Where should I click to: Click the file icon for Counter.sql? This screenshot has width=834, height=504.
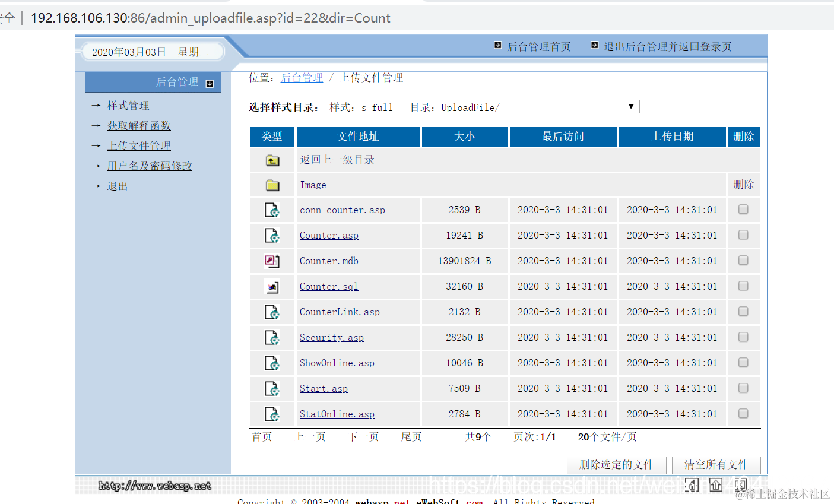272,287
